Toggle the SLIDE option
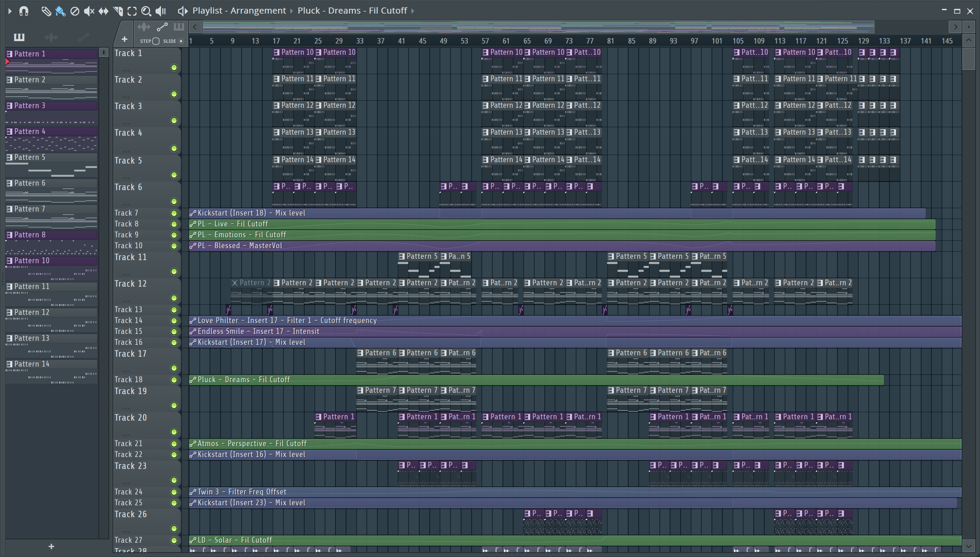The height and width of the screenshot is (557, 980). pos(181,41)
